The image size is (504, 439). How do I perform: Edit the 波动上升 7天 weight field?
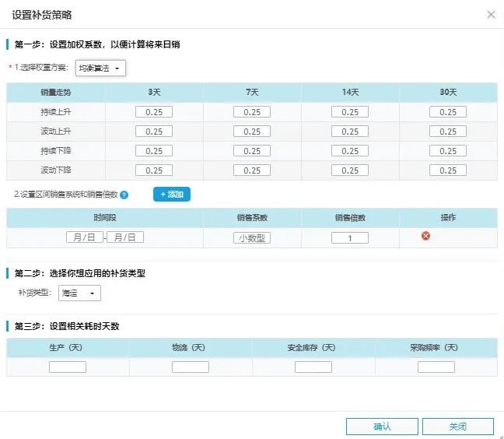tap(252, 132)
